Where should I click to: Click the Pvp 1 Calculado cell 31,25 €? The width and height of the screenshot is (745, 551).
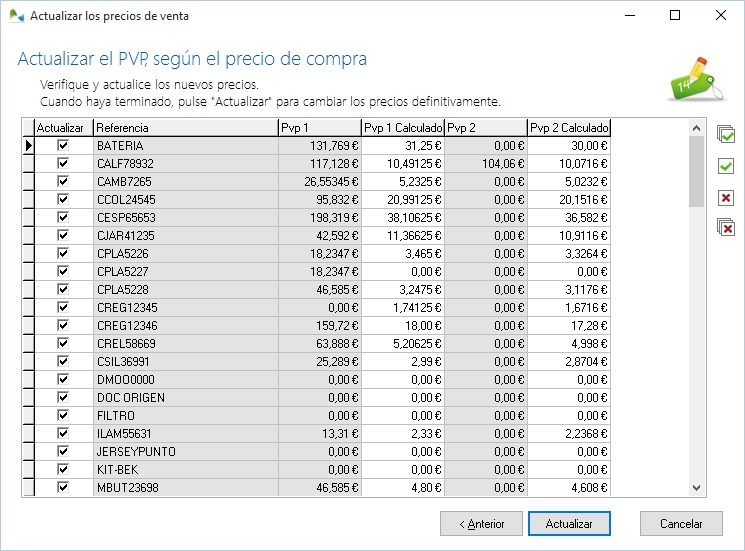pyautogui.click(x=403, y=145)
